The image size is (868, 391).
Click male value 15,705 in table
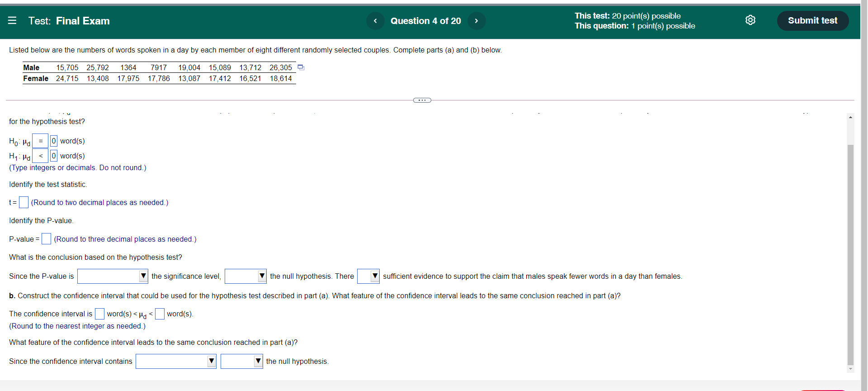(x=67, y=67)
